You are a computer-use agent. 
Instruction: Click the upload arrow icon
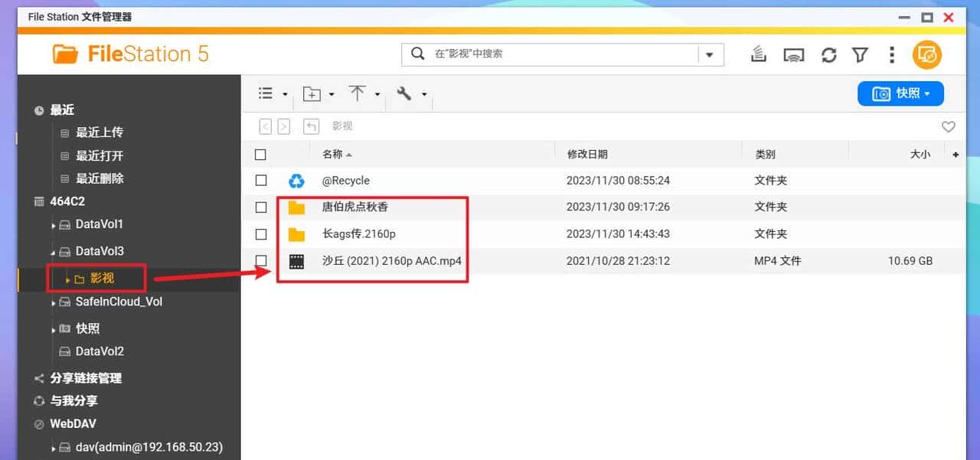click(x=358, y=93)
